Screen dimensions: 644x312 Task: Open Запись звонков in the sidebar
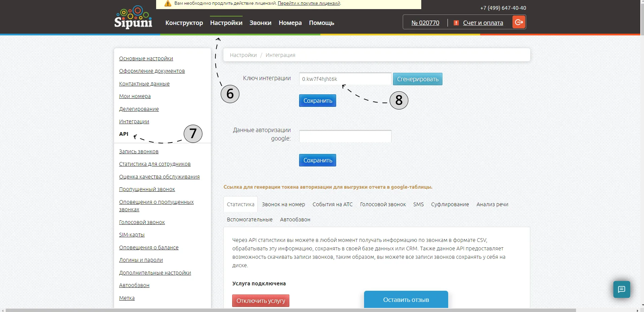coord(139,152)
